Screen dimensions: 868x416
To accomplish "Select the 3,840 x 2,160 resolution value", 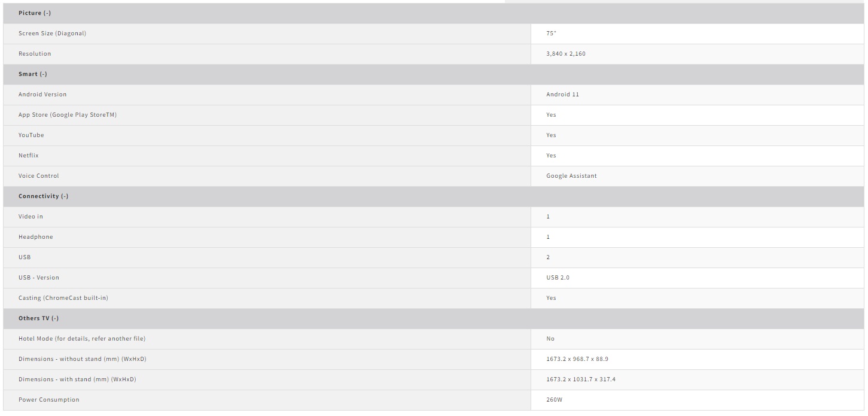I will [x=565, y=54].
